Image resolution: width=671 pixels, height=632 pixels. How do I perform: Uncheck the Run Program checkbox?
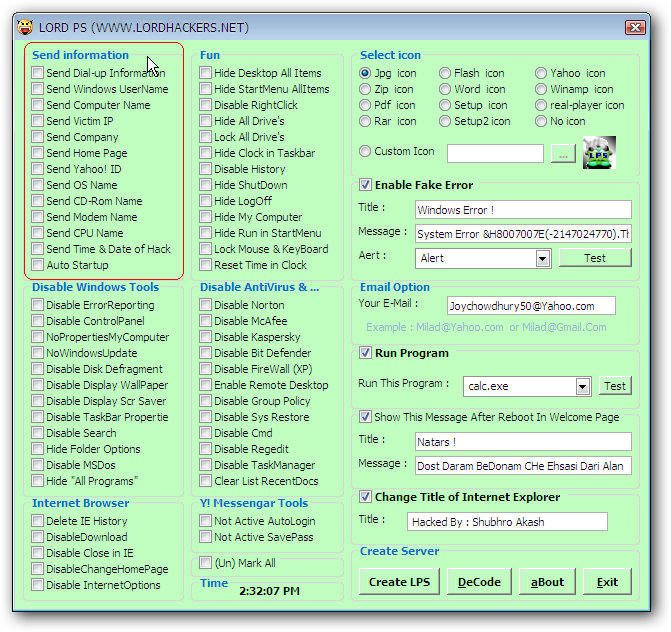(x=366, y=353)
